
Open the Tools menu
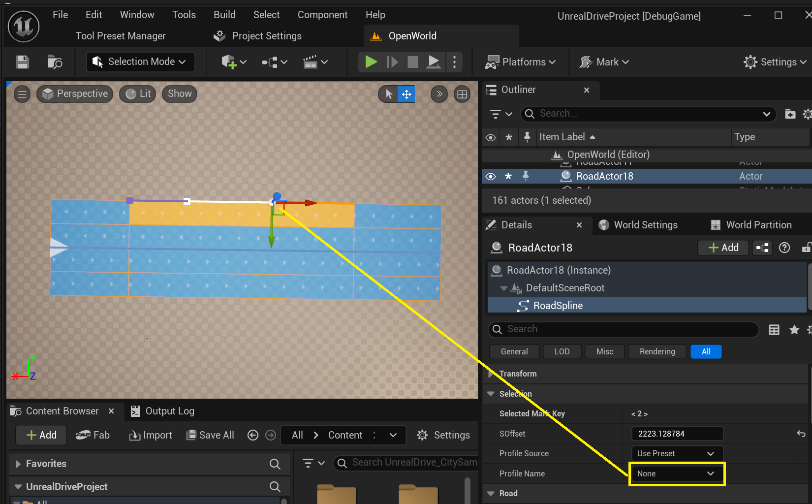[184, 15]
